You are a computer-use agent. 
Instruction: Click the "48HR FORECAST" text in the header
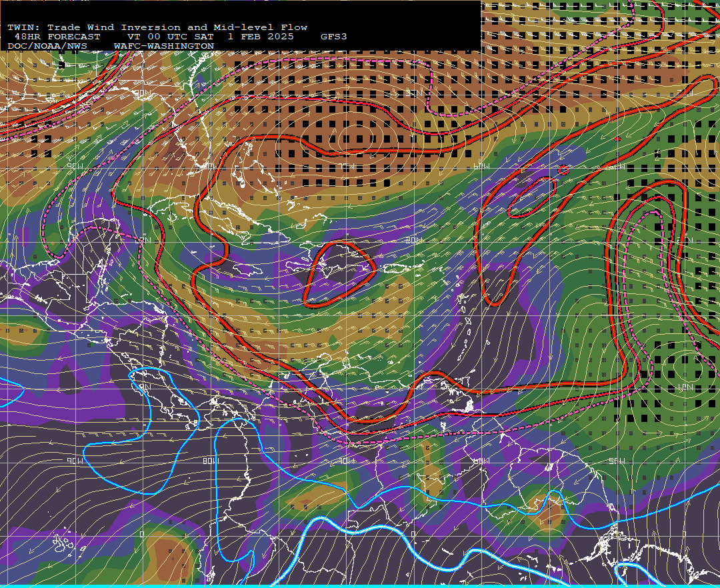coord(57,37)
